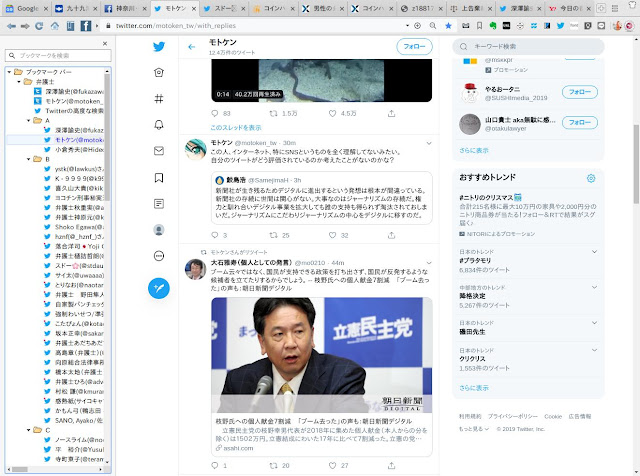Switch to the z18817 browser tab
Image resolution: width=640 pixels, height=476 pixels.
421,8
